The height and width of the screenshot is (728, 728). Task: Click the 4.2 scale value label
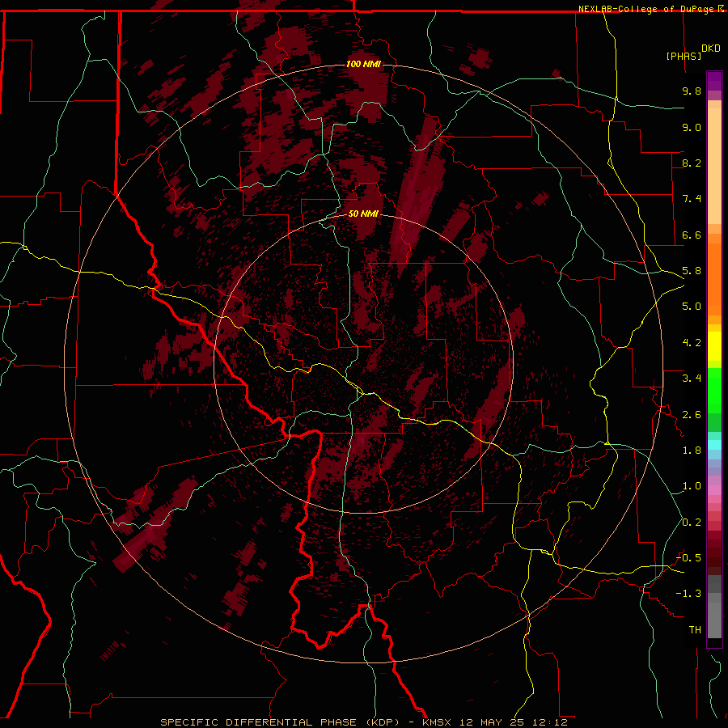(692, 343)
